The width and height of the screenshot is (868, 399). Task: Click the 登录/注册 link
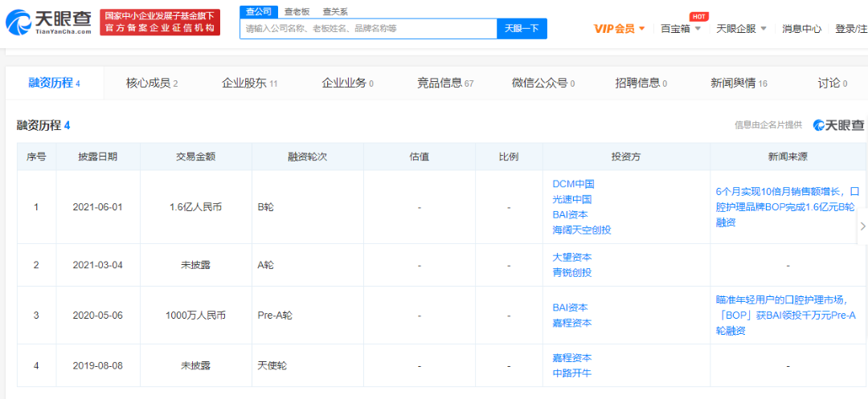[851, 29]
